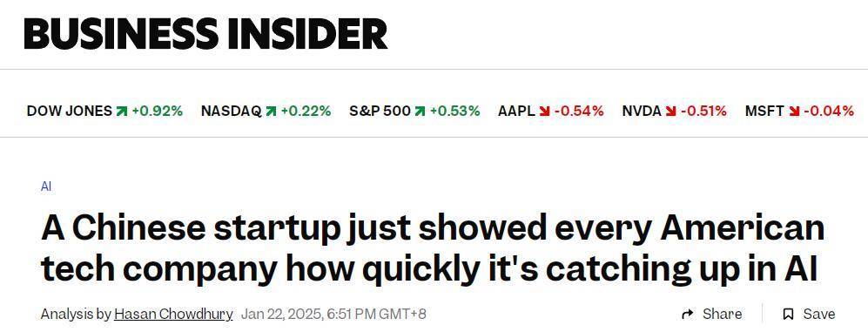Click the red down arrow beside MSFT
This screenshot has width=868, height=332.
pyautogui.click(x=794, y=112)
